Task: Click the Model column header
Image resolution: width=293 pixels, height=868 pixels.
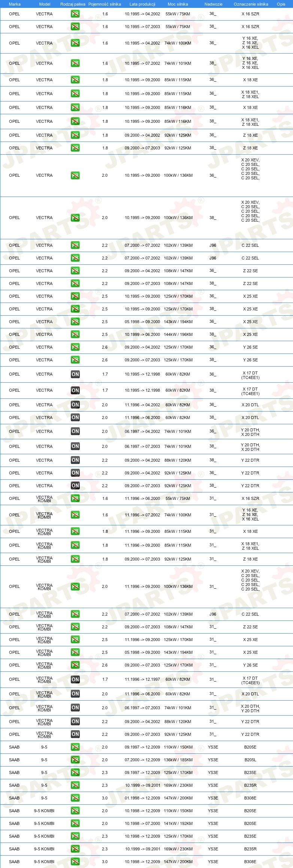Action: click(45, 4)
